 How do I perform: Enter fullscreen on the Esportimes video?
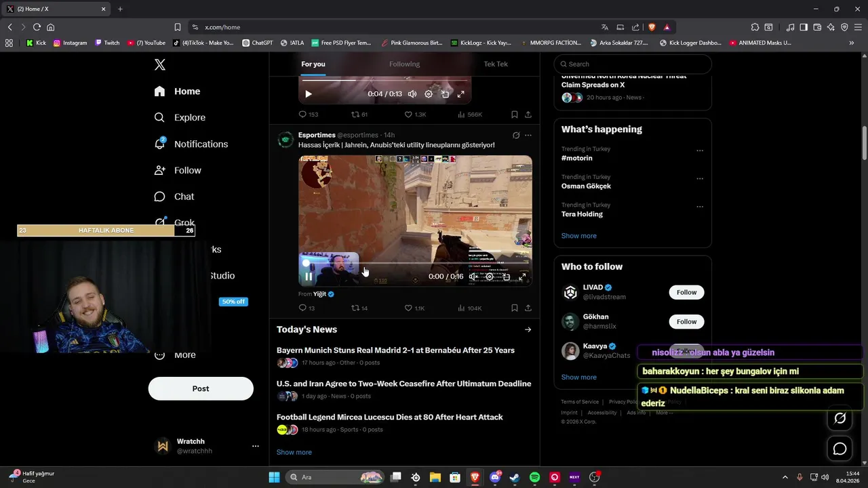522,277
